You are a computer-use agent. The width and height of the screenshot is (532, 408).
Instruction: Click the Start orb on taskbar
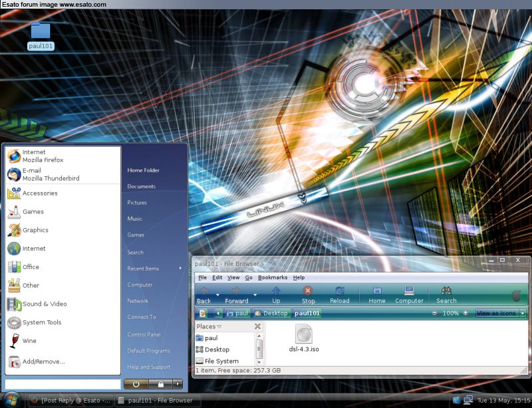tap(11, 400)
